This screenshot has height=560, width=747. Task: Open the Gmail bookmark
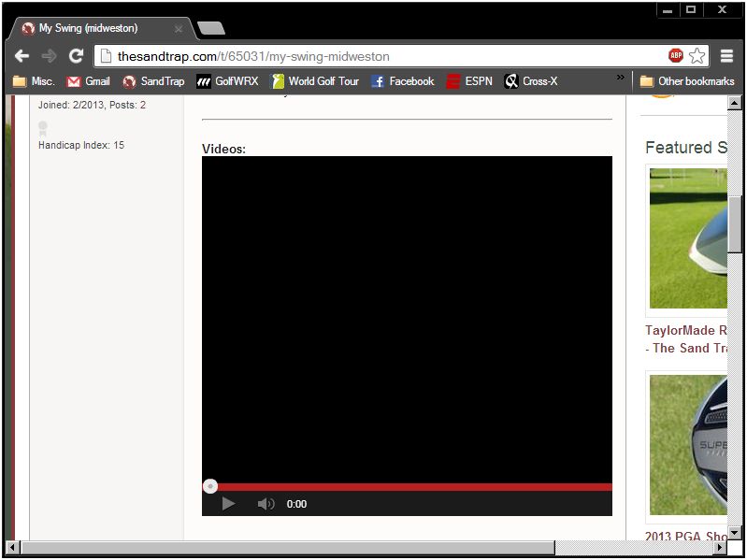click(x=88, y=81)
